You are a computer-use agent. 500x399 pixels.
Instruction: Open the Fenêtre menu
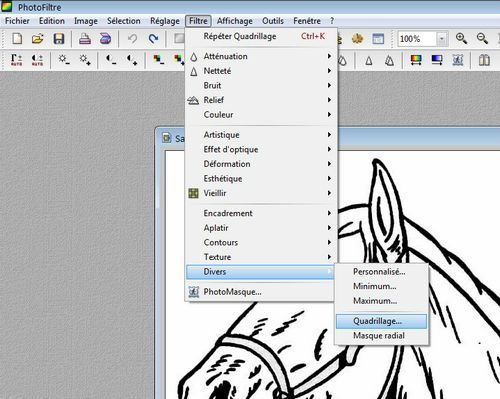point(307,21)
